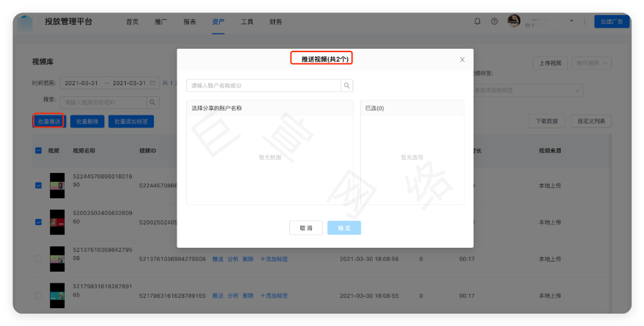
Task: Open the 推广 menu
Action: [161, 22]
